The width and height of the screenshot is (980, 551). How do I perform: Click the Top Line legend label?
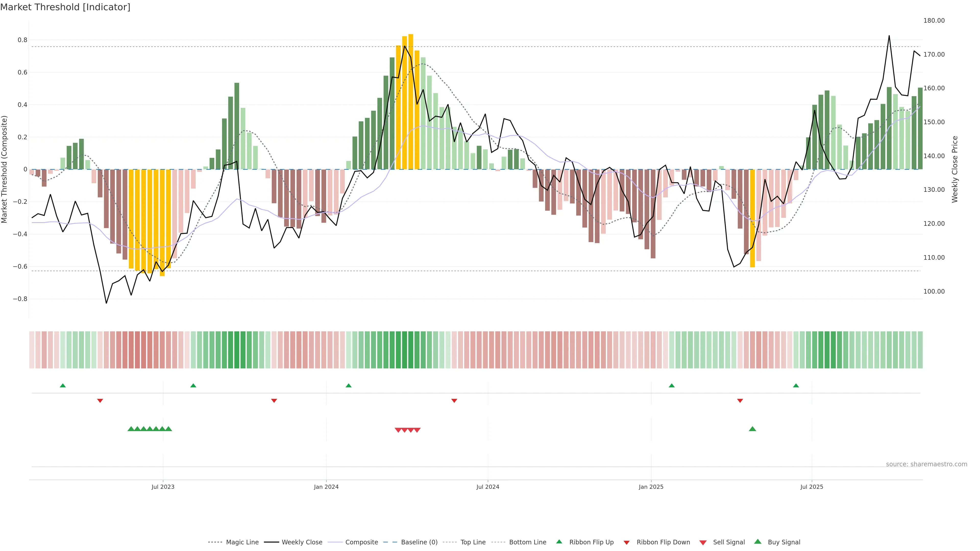[x=473, y=542]
